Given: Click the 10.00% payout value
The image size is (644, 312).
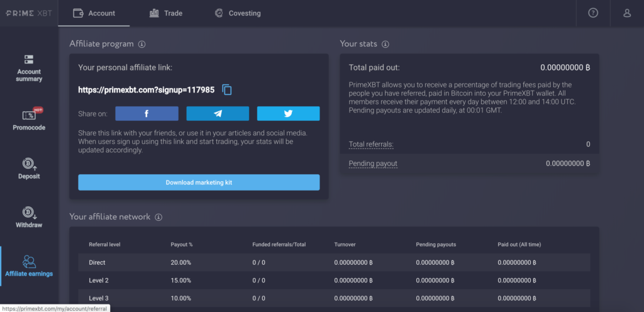Looking at the screenshot, I should click(x=180, y=298).
